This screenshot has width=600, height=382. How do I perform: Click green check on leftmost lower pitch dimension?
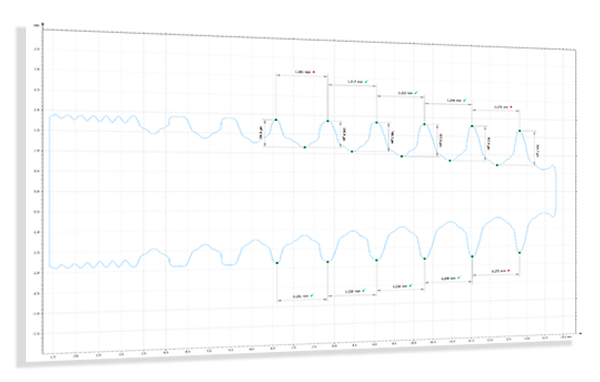point(312,295)
